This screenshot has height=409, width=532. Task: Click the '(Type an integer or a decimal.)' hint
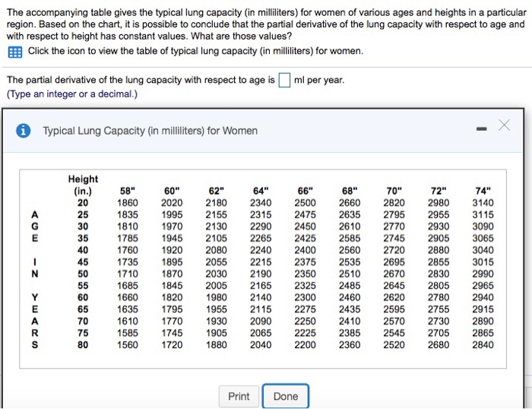(72, 94)
